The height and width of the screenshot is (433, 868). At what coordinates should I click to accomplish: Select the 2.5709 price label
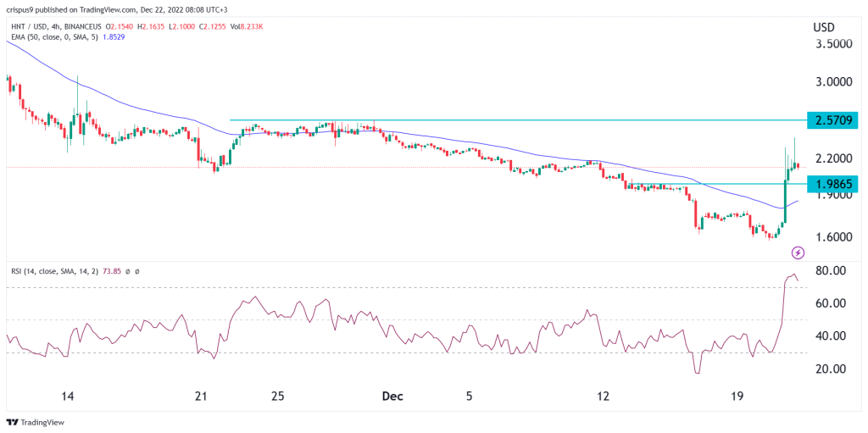(832, 119)
